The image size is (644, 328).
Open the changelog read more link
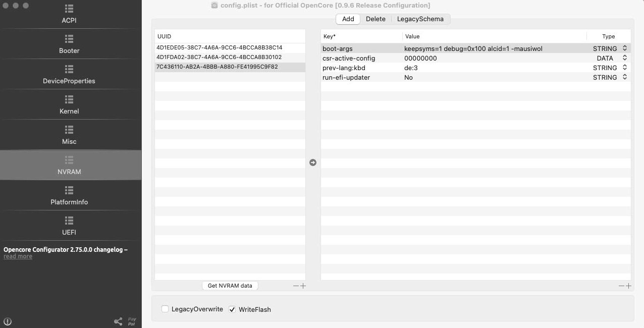(x=18, y=256)
